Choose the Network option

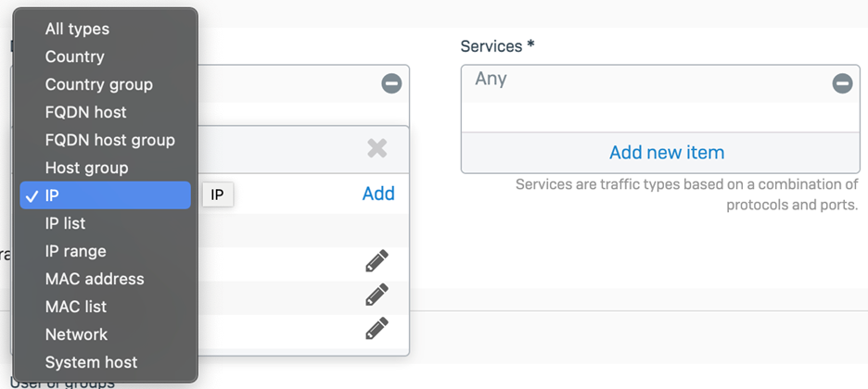tap(76, 334)
